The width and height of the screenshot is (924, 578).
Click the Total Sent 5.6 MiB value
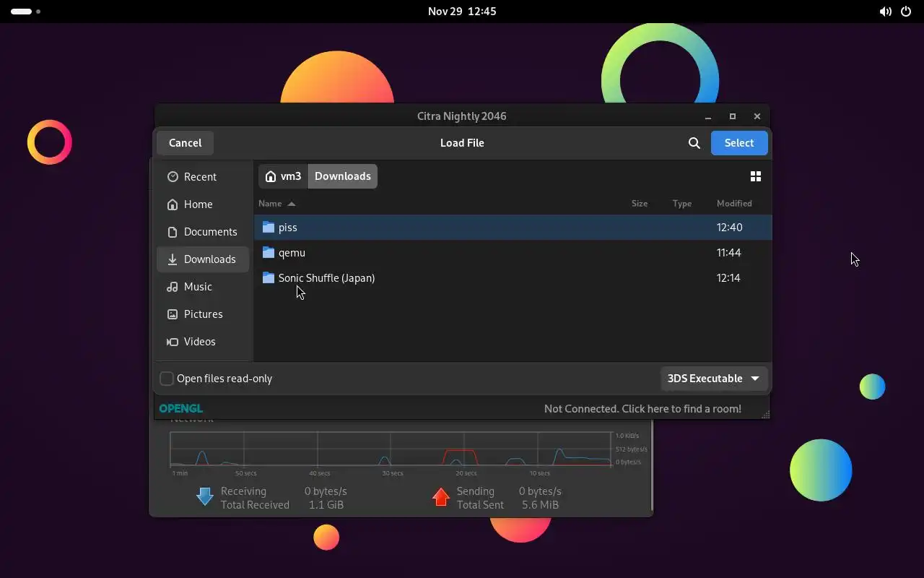[540, 505]
